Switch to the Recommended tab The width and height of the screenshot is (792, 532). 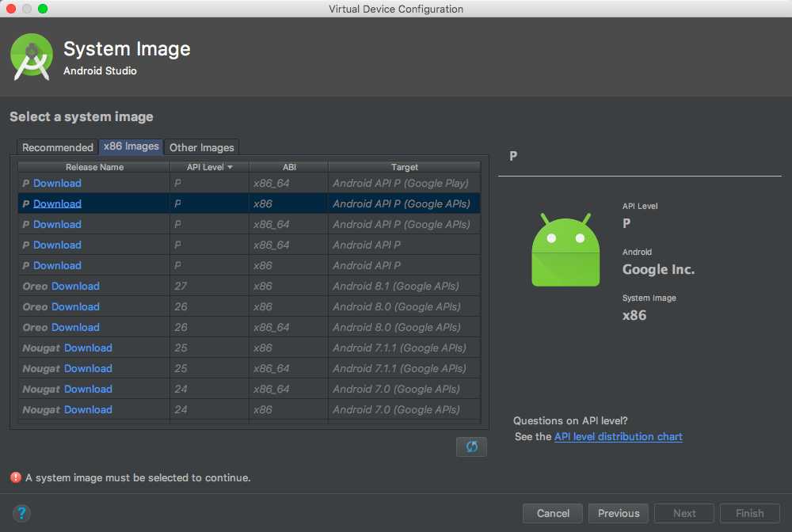58,147
